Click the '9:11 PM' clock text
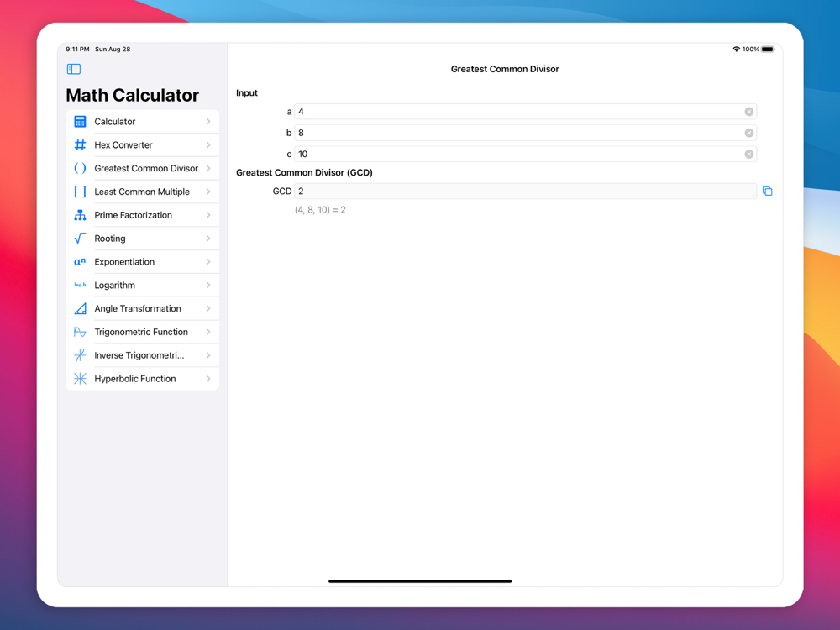 tap(77, 50)
